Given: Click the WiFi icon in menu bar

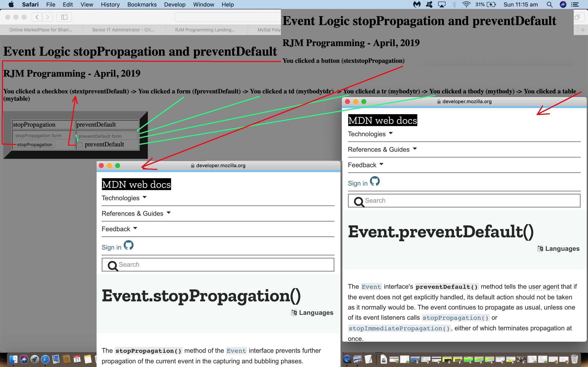Looking at the screenshot, I should click(466, 5).
